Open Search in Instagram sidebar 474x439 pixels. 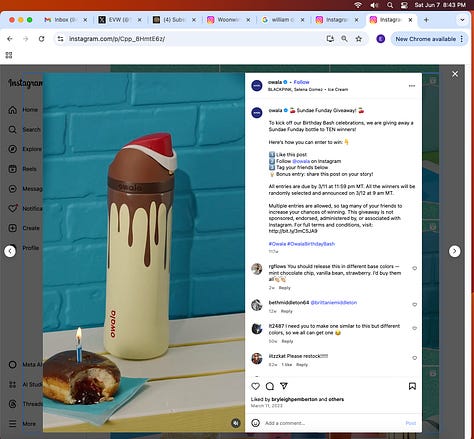click(x=24, y=129)
